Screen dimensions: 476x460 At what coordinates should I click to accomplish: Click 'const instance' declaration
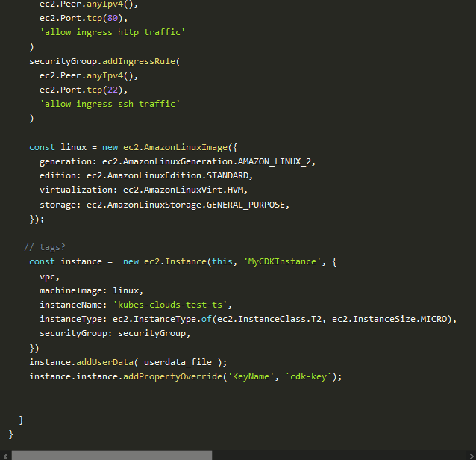pyautogui.click(x=65, y=261)
